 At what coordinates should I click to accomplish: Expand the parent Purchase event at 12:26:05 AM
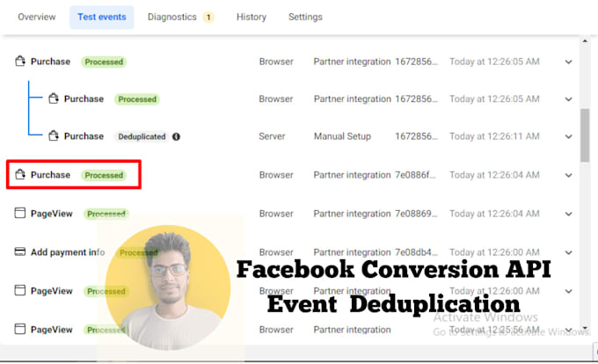pos(568,62)
